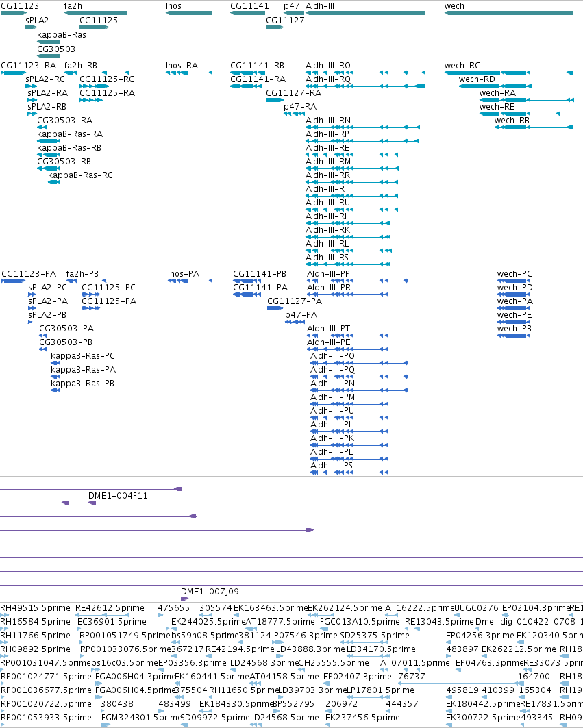Image resolution: width=583 pixels, height=728 pixels.
Task: Select EST LP17801.5prime
Action: 380,690
